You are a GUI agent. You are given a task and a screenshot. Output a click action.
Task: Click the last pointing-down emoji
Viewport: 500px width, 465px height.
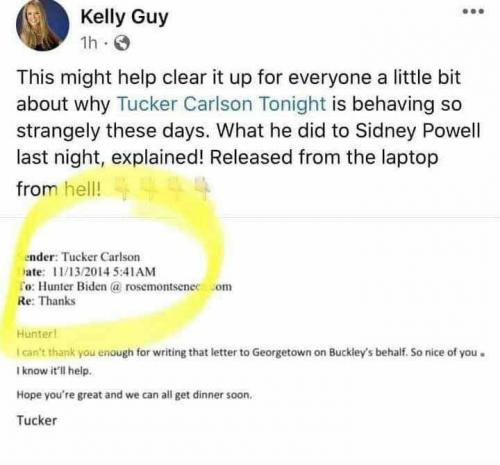click(202, 189)
